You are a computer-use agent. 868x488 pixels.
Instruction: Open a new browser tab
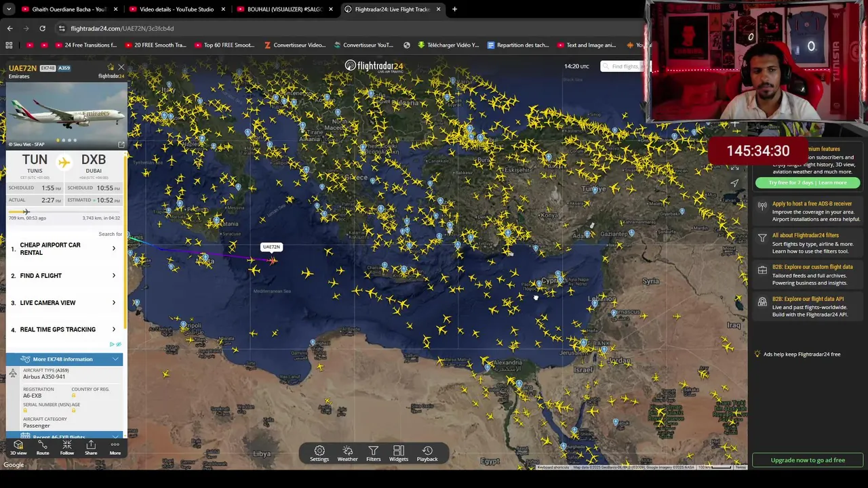click(x=454, y=9)
